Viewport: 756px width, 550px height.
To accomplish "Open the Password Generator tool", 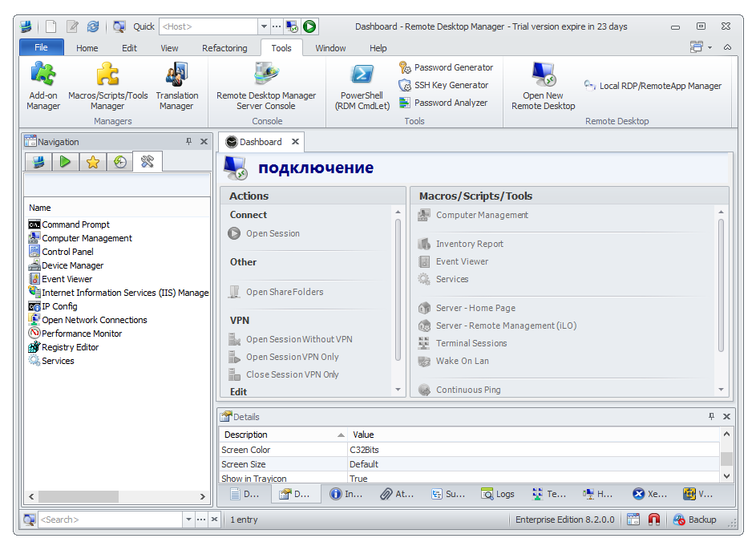I will click(x=446, y=67).
